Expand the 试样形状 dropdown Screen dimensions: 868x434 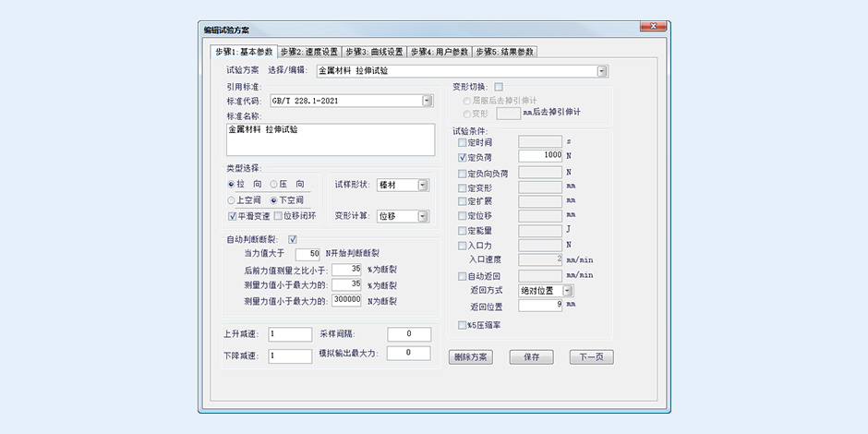click(423, 185)
